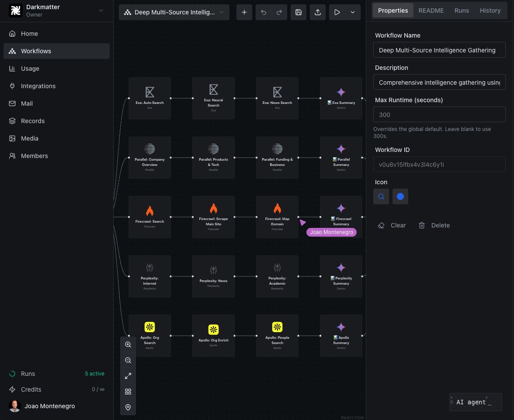Redo the last canvas change
The image size is (514, 420).
(279, 12)
